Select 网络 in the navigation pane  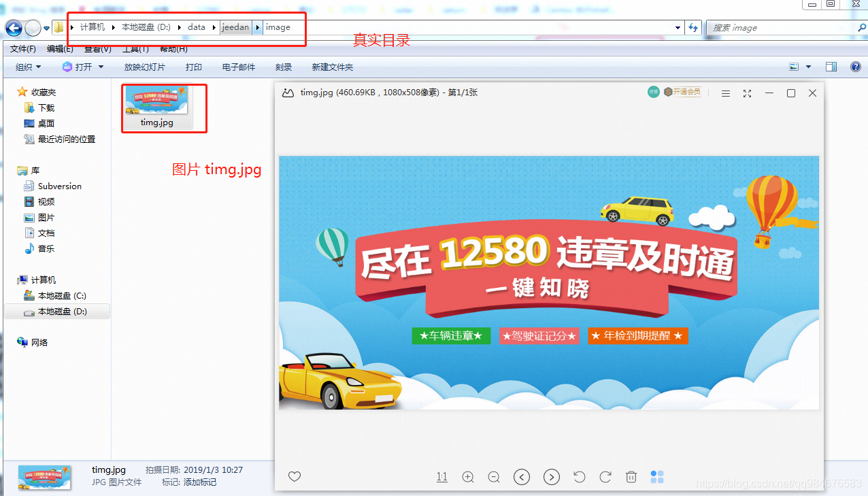[39, 342]
